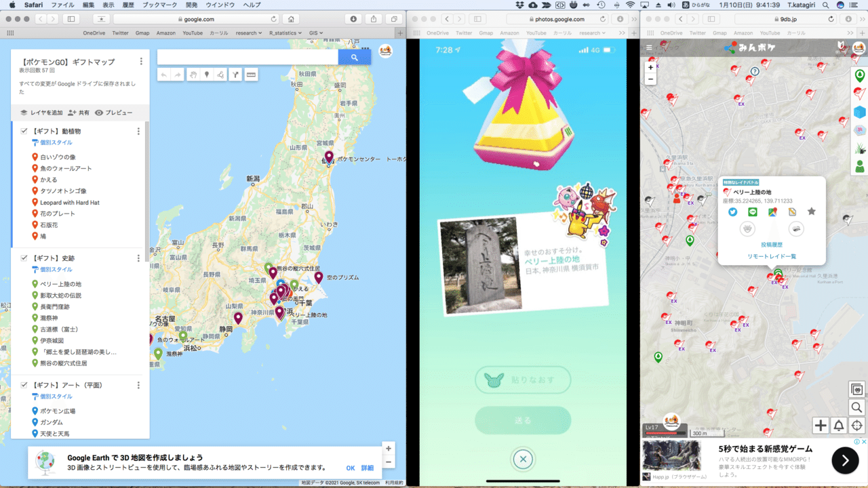Open the ファイル menu

pos(62,5)
